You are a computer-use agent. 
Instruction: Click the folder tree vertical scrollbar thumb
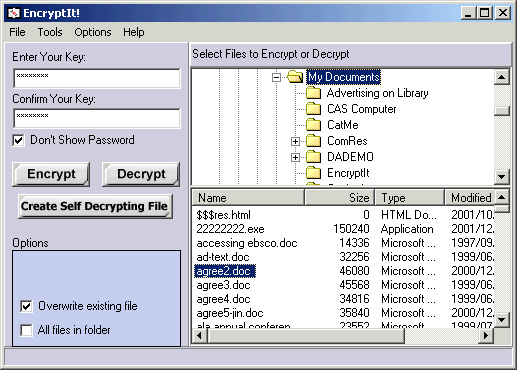[502, 111]
